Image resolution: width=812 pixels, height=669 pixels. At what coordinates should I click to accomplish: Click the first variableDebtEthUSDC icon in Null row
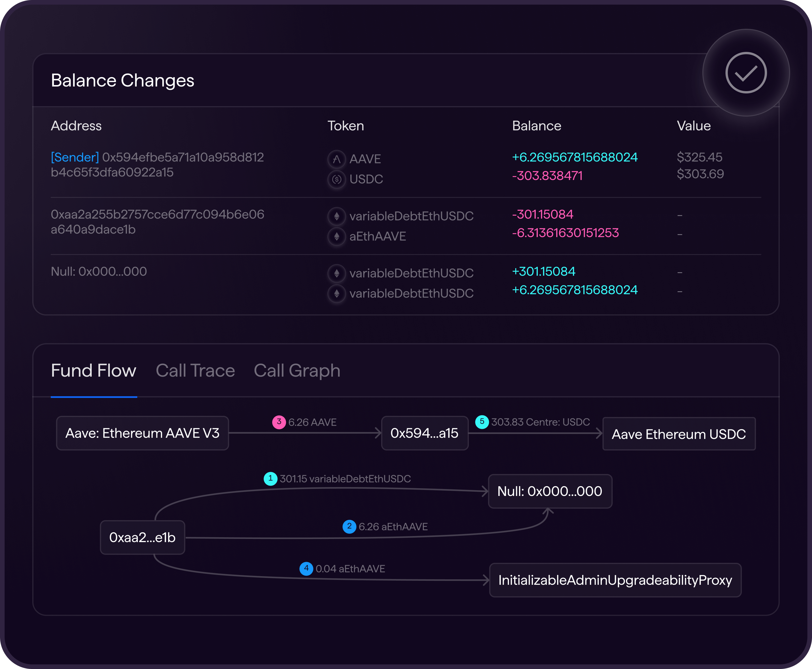[x=337, y=273]
